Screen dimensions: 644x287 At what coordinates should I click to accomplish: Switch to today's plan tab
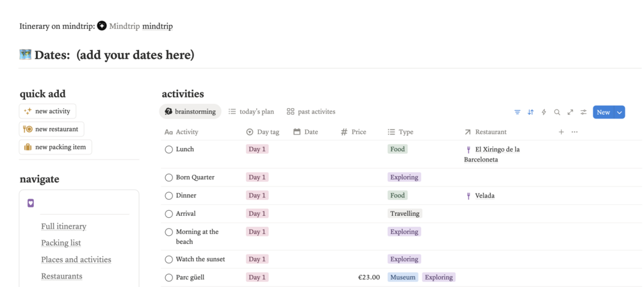point(251,111)
